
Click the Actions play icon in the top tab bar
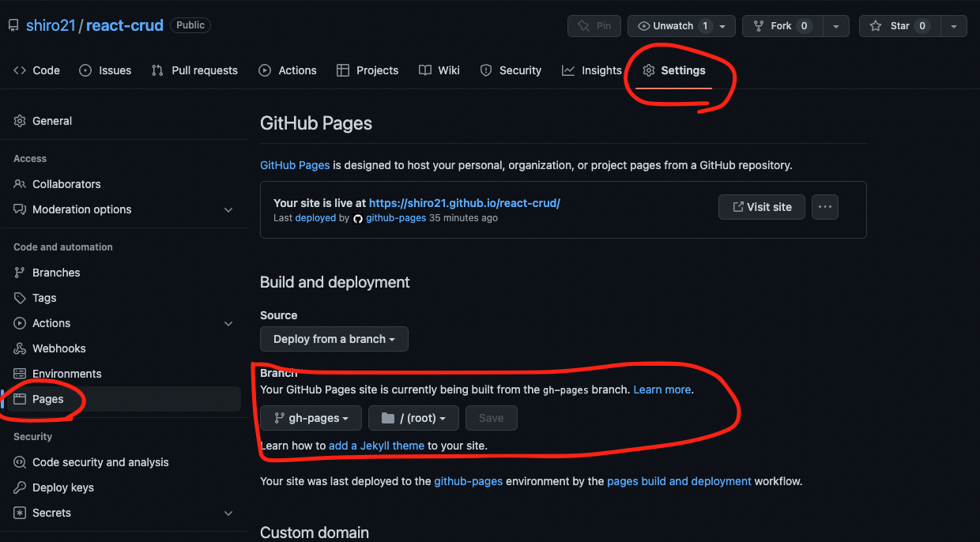click(x=265, y=70)
